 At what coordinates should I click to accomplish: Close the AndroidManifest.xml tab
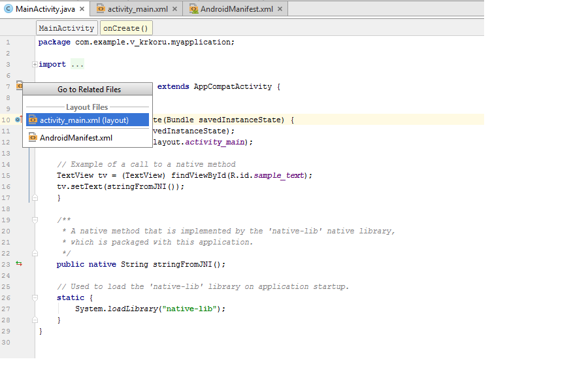(280, 9)
